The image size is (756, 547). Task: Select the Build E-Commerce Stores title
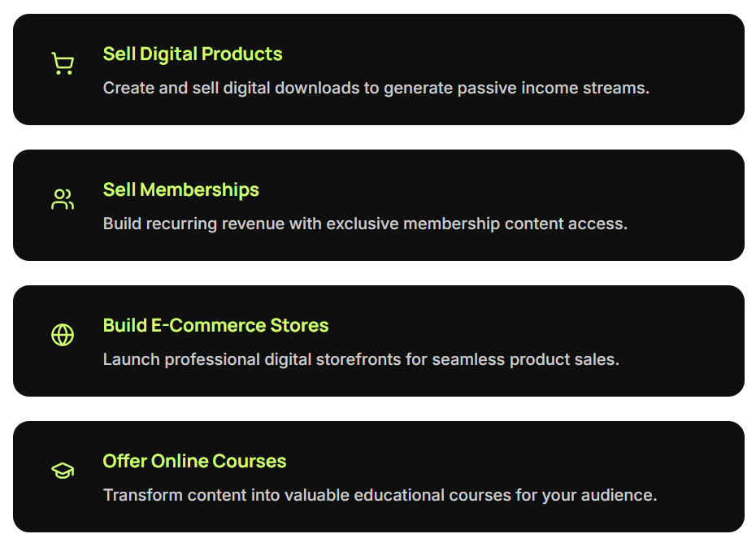tap(215, 326)
